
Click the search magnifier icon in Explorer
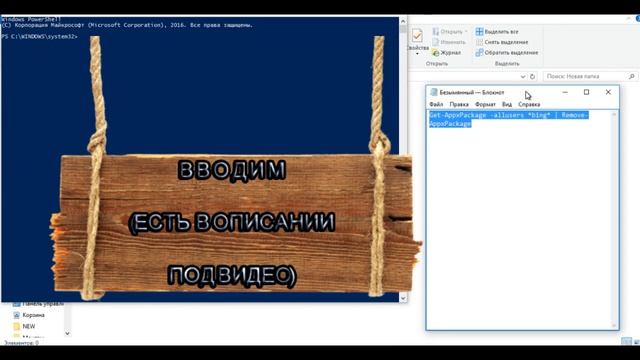tap(631, 76)
